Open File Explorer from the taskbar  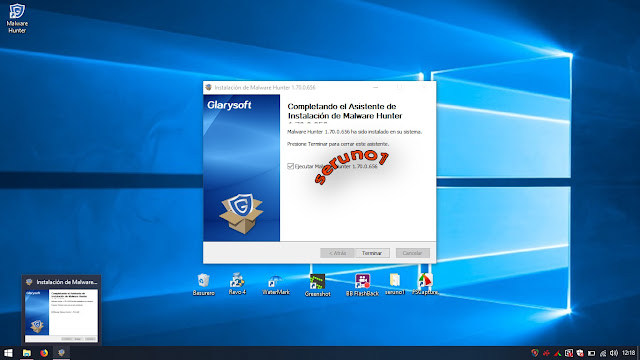click(x=27, y=353)
